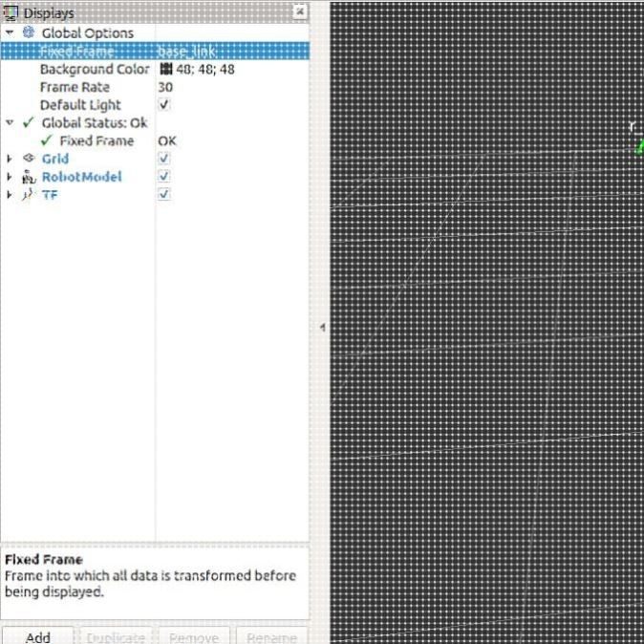Click the TF axes icon
Image resolution: width=644 pixels, height=644 pixels.
(x=28, y=194)
